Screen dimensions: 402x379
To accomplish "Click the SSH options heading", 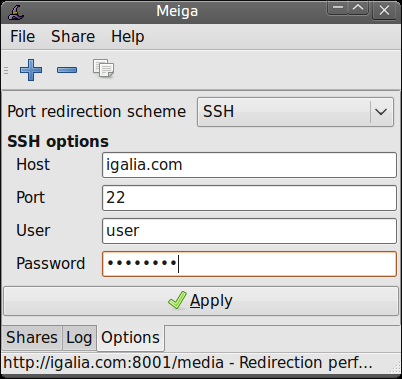I will (58, 142).
